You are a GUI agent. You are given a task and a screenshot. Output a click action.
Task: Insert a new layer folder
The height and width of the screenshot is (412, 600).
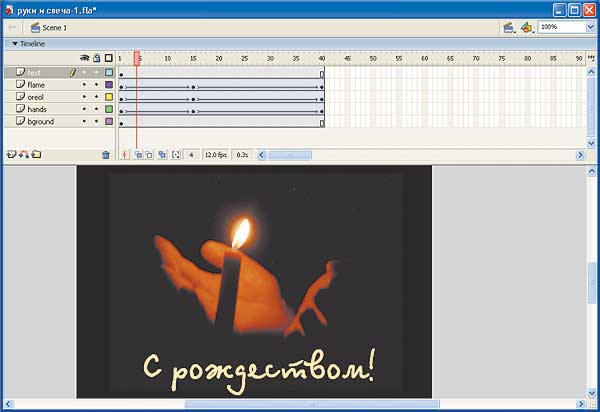pyautogui.click(x=36, y=155)
